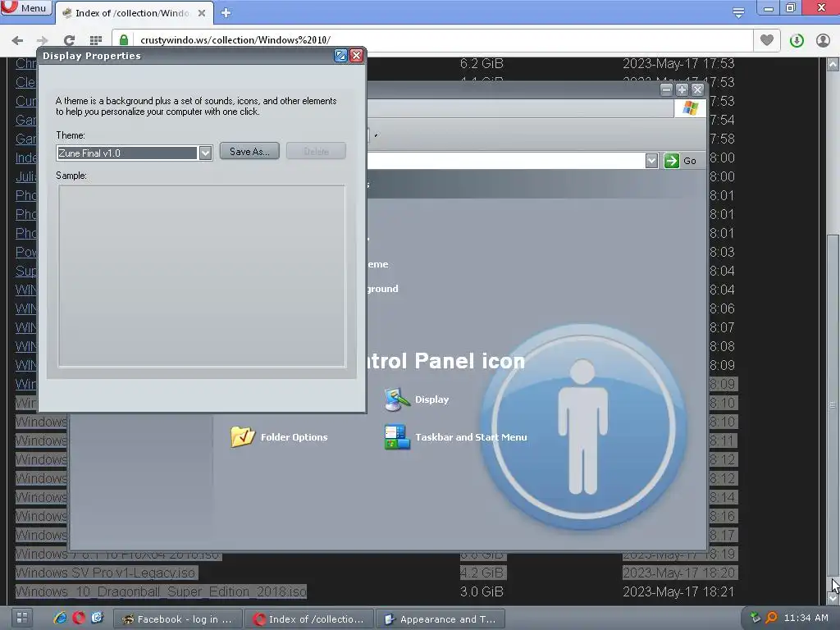Maximize the Appearance and Themes window
This screenshot has width=840, height=630.
(682, 89)
